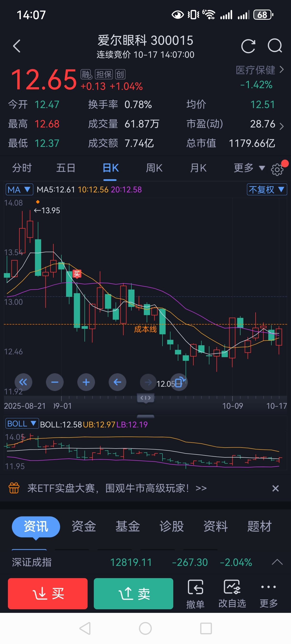Screen dimensions: 291x644
Task: Tap the 成交额 7.74亿 value
Action: click(x=139, y=143)
